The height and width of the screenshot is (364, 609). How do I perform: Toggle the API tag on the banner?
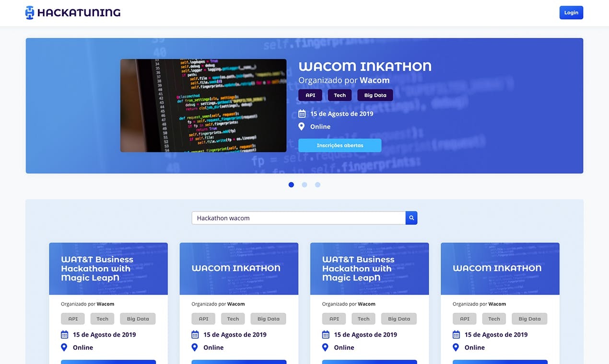(310, 95)
